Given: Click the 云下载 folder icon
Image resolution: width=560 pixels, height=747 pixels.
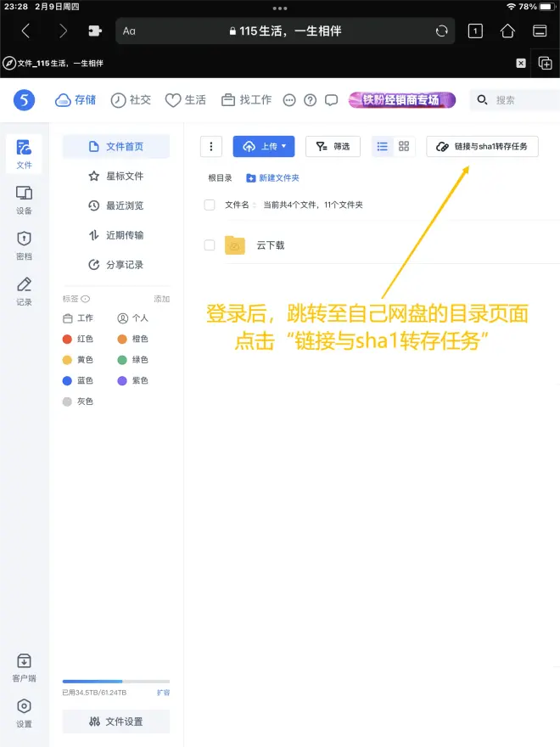Looking at the screenshot, I should 235,244.
